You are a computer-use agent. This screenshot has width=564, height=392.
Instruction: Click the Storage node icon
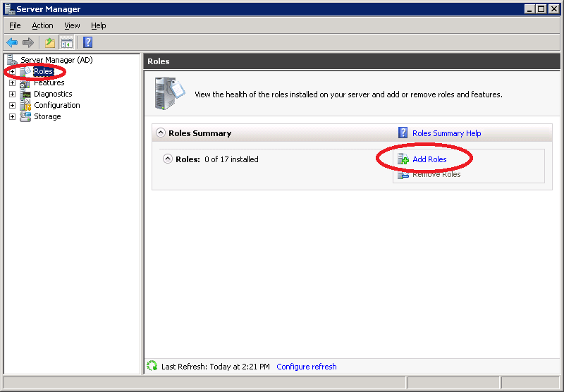click(x=25, y=116)
